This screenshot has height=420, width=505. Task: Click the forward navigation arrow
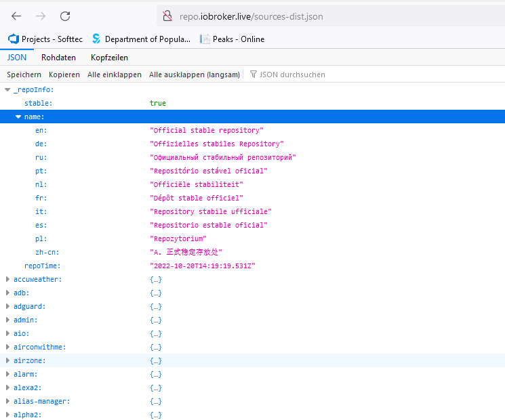41,16
